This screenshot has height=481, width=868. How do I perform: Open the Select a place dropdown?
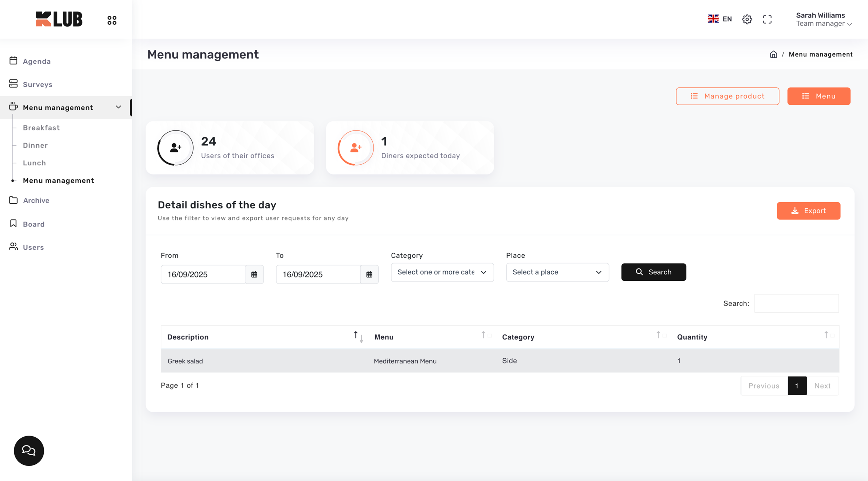557,272
